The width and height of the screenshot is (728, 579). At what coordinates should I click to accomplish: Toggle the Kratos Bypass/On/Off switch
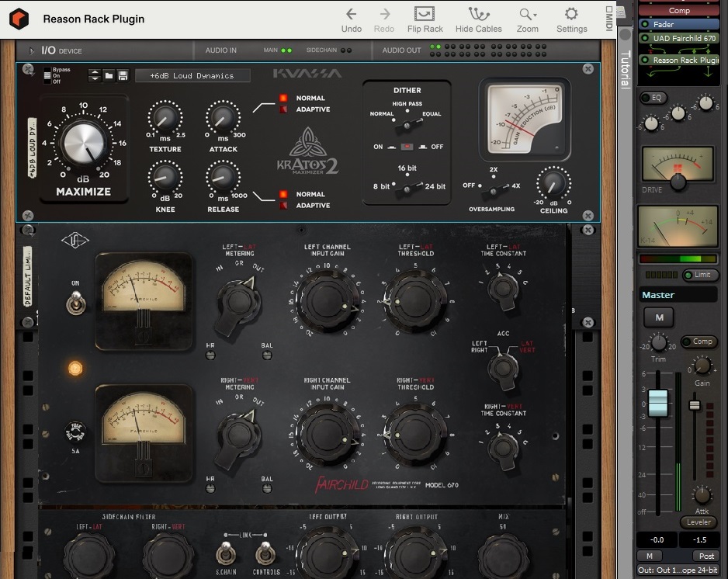[x=47, y=75]
